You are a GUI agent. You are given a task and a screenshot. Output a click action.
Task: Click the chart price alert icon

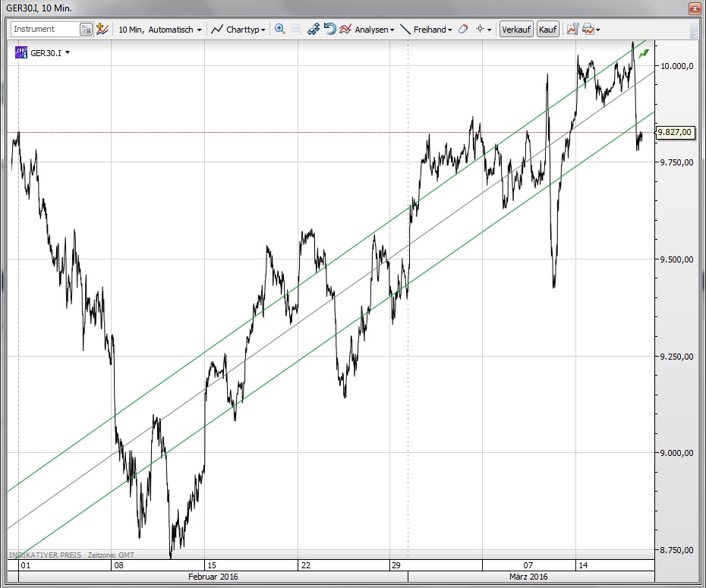point(572,30)
